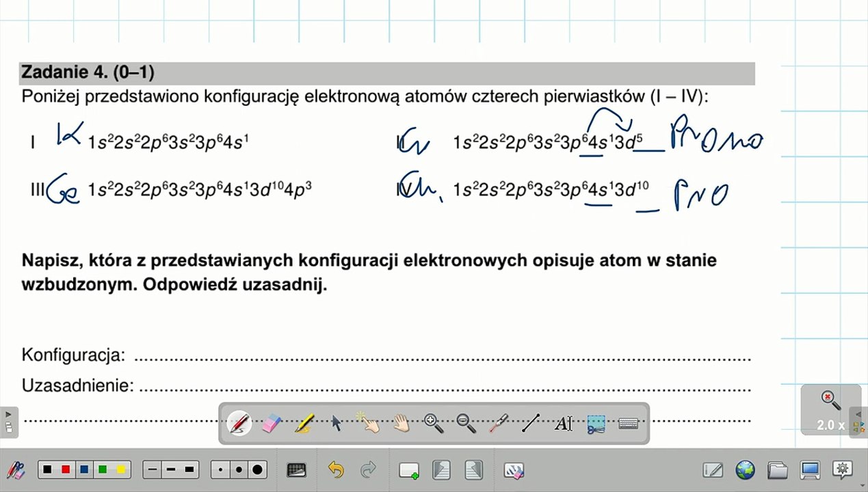Open the stylus palette toggle icon
This screenshot has width=868, height=492.
click(16, 470)
